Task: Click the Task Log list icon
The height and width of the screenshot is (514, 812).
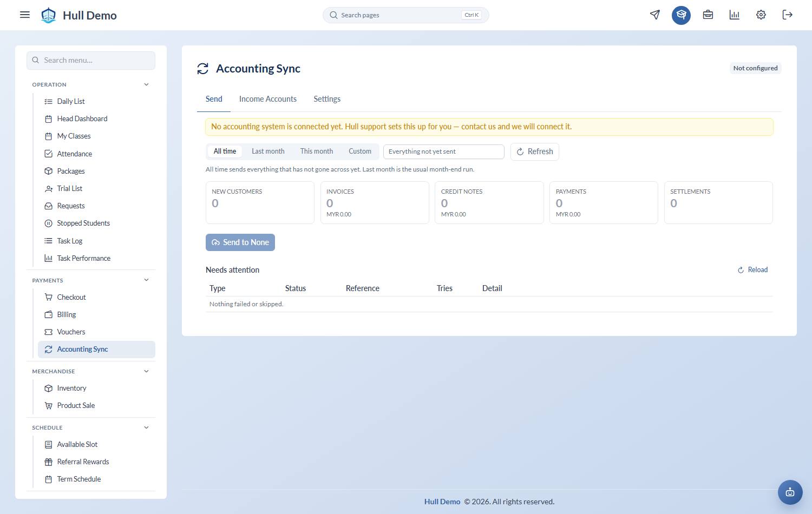Action: [48, 241]
